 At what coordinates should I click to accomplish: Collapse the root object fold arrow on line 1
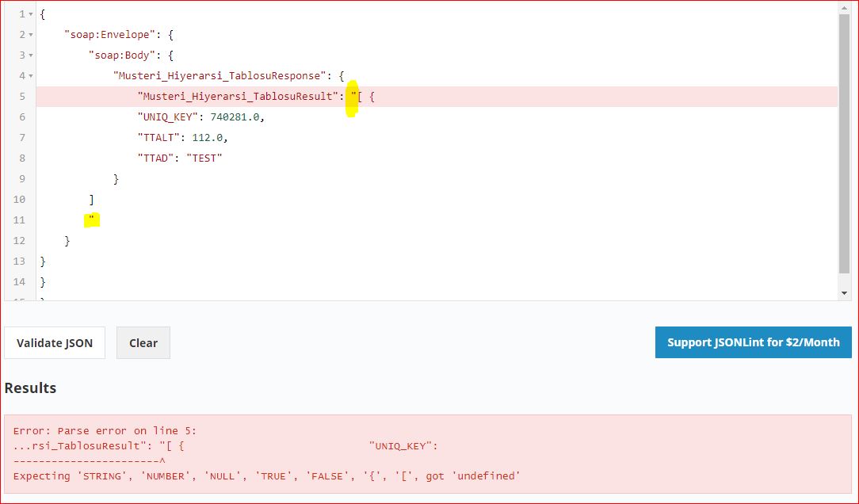pos(31,14)
